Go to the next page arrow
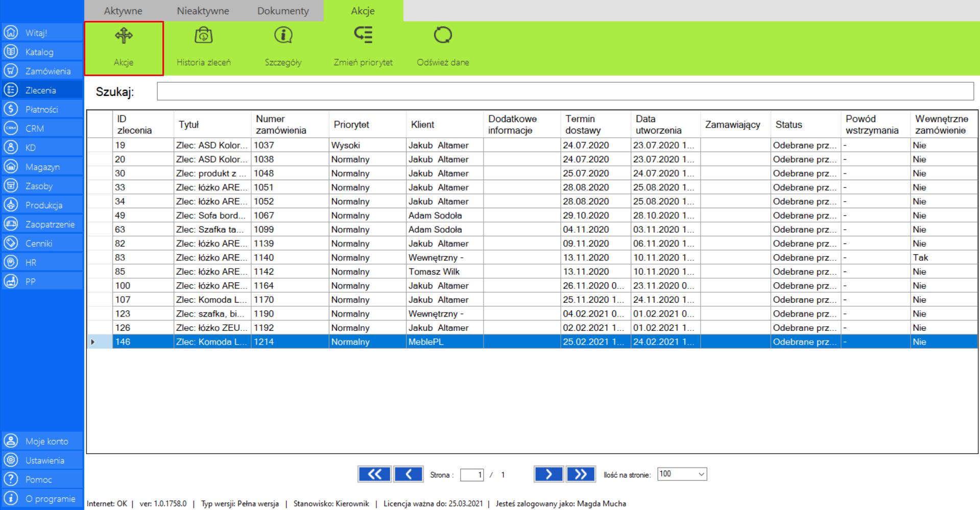This screenshot has height=510, width=980. pyautogui.click(x=548, y=474)
